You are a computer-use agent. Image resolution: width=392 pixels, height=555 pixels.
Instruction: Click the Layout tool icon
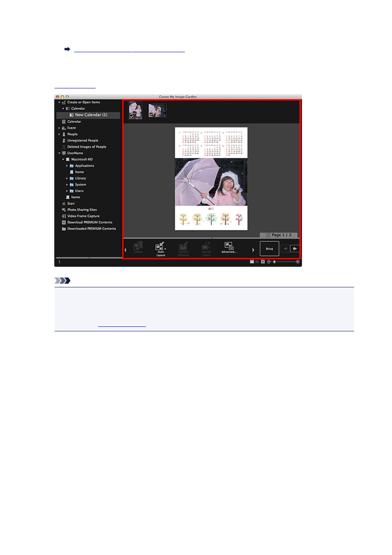(x=138, y=246)
